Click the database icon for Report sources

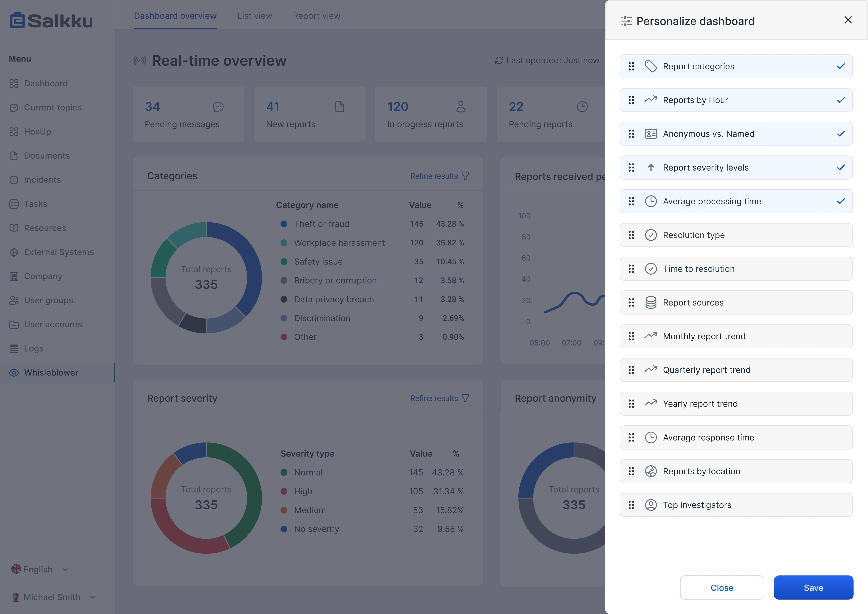[651, 302]
